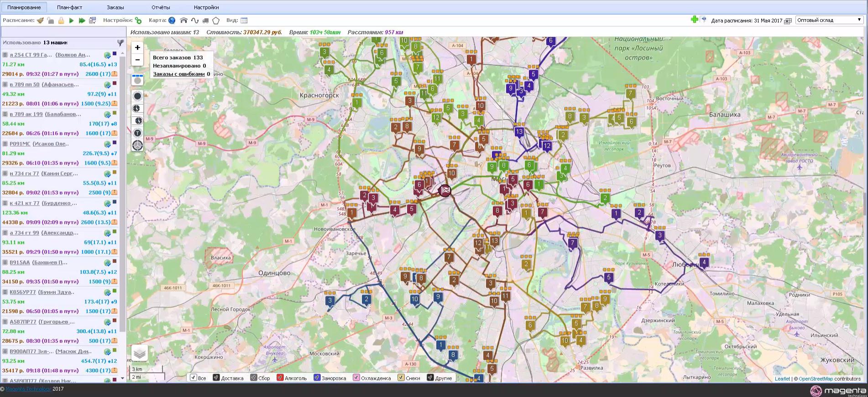Image resolution: width=868 pixels, height=397 pixels.
Task: Open the B900АП77 Зил vehicle link
Action: coord(31,351)
